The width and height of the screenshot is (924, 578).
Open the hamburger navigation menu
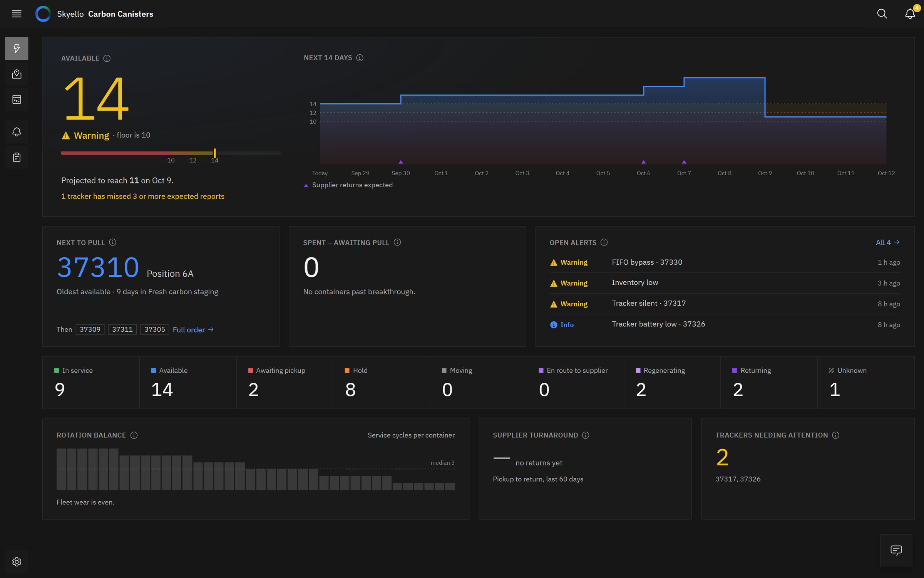click(x=17, y=14)
